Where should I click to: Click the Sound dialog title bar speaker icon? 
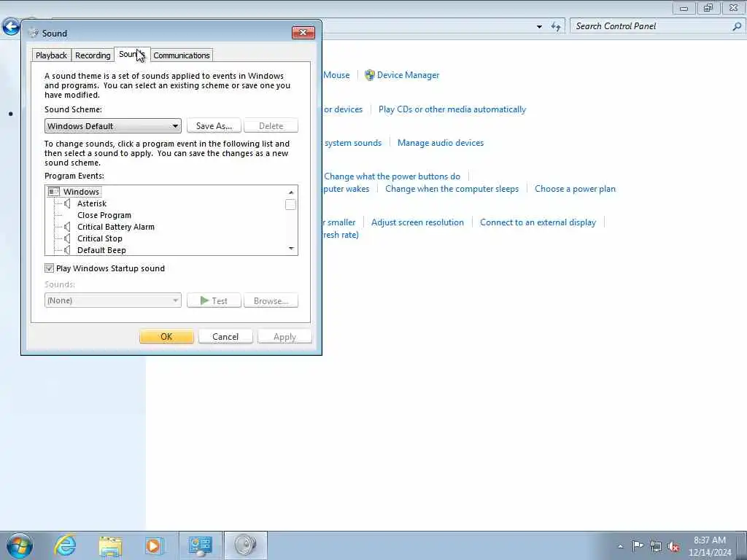click(x=33, y=33)
